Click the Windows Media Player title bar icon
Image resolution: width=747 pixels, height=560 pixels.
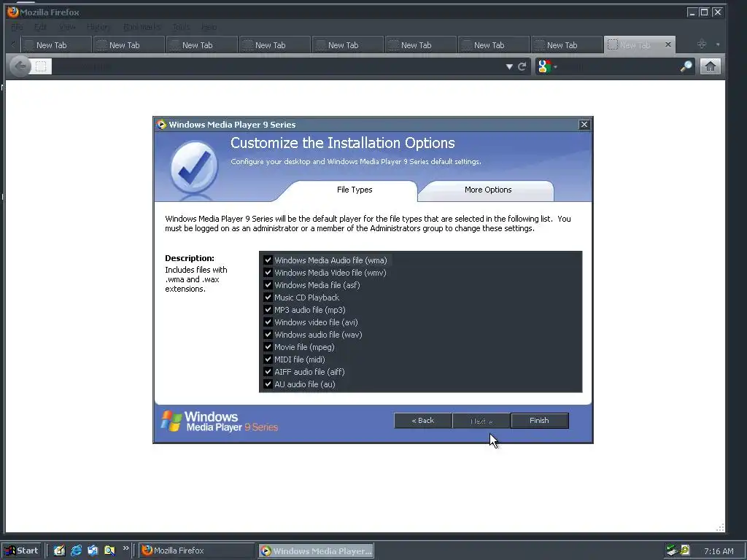coord(161,124)
